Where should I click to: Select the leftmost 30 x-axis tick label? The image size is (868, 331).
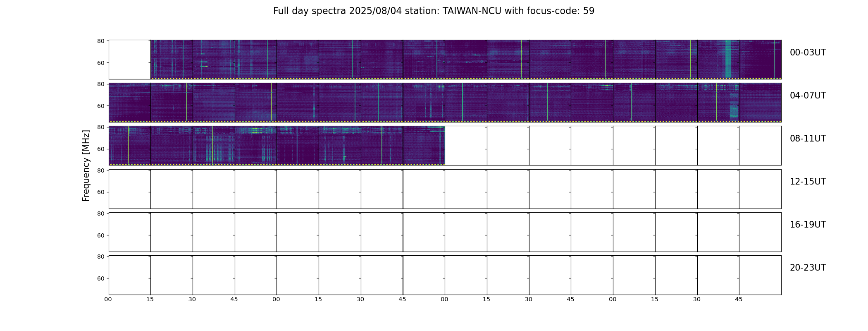[x=192, y=299]
